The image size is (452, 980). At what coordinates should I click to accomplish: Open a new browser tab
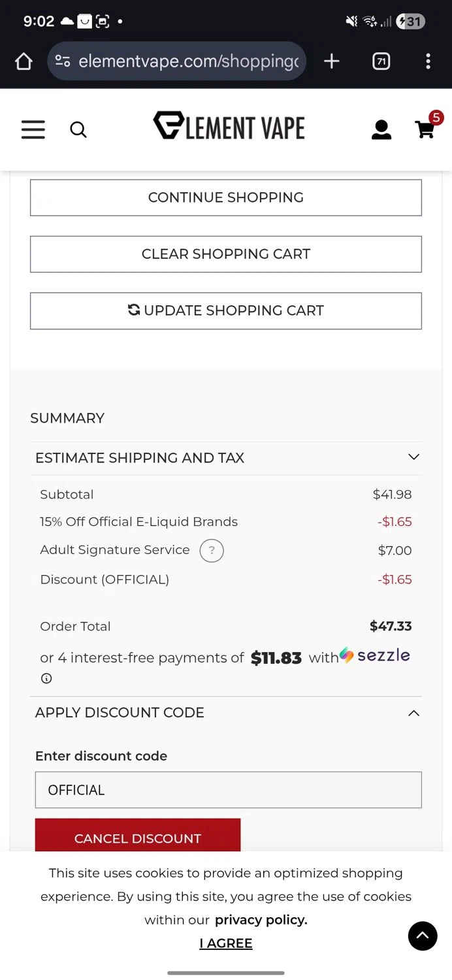(332, 61)
